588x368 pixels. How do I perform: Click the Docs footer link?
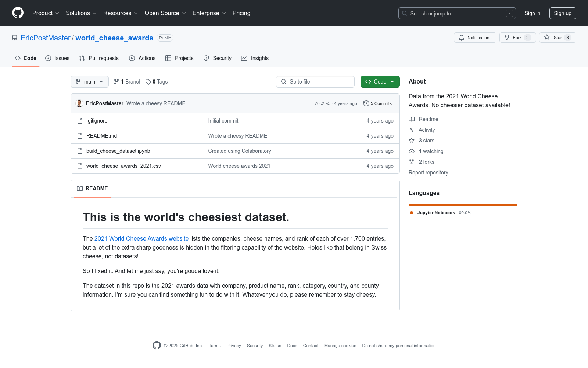pyautogui.click(x=292, y=346)
